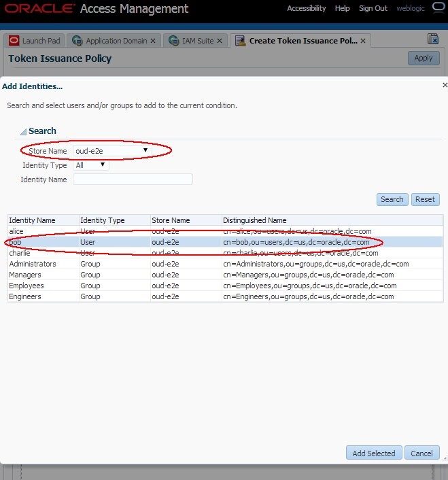Open the Store Name dropdown

pos(111,151)
